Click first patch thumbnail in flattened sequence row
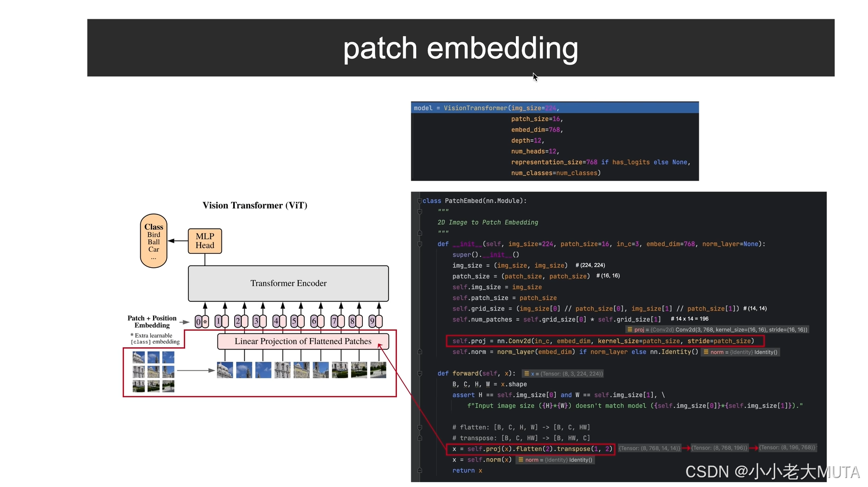This screenshot has height=487, width=868. [x=225, y=370]
